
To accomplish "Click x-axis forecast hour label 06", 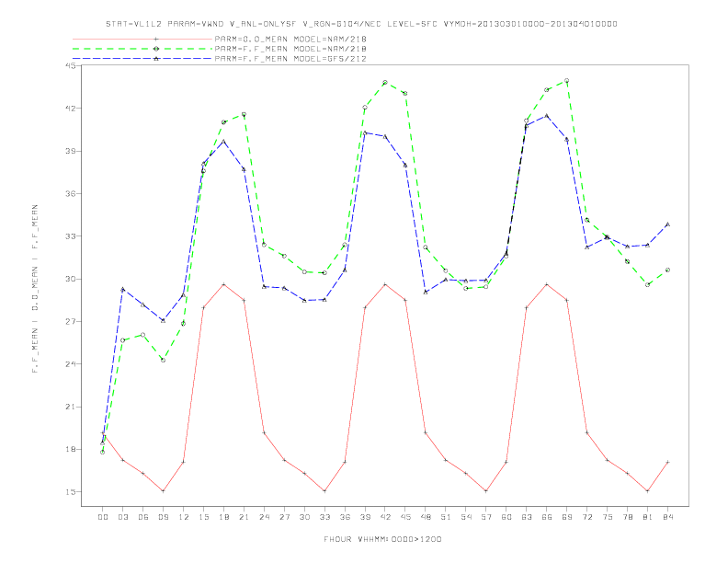I will (143, 517).
